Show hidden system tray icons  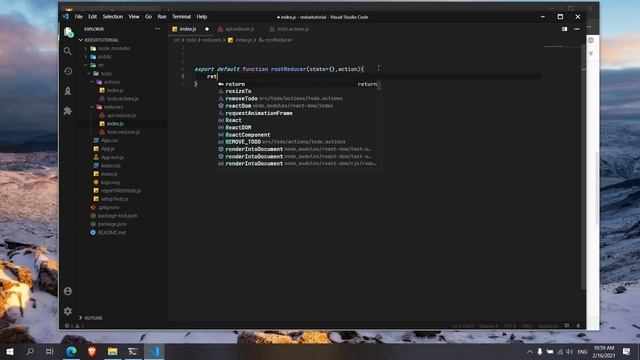coord(530,352)
